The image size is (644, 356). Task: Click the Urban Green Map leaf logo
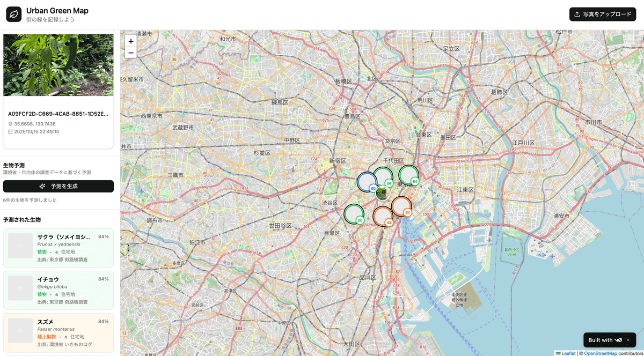pos(14,14)
